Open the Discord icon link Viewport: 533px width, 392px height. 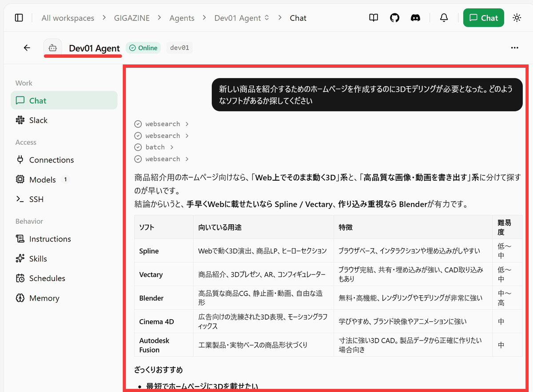[x=416, y=18]
